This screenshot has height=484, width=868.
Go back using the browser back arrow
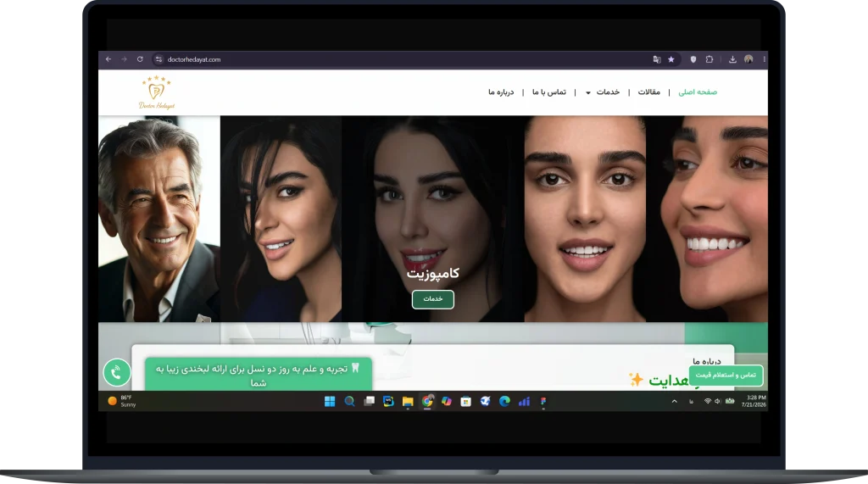point(108,59)
